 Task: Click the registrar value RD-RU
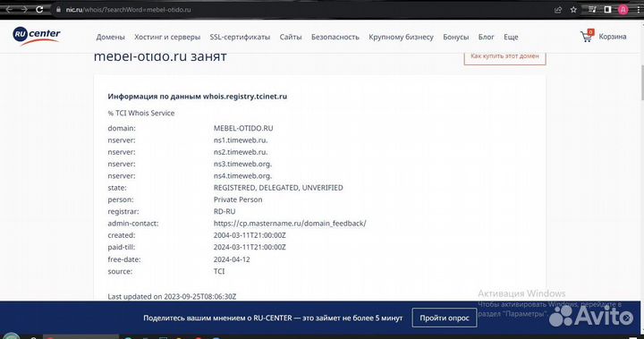(x=225, y=212)
